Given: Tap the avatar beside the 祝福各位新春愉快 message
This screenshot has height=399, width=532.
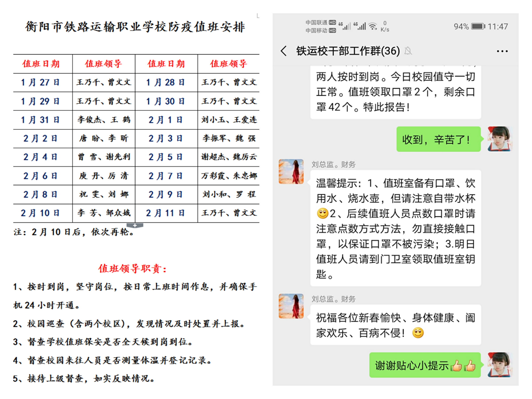Looking at the screenshot, I should tap(291, 306).
